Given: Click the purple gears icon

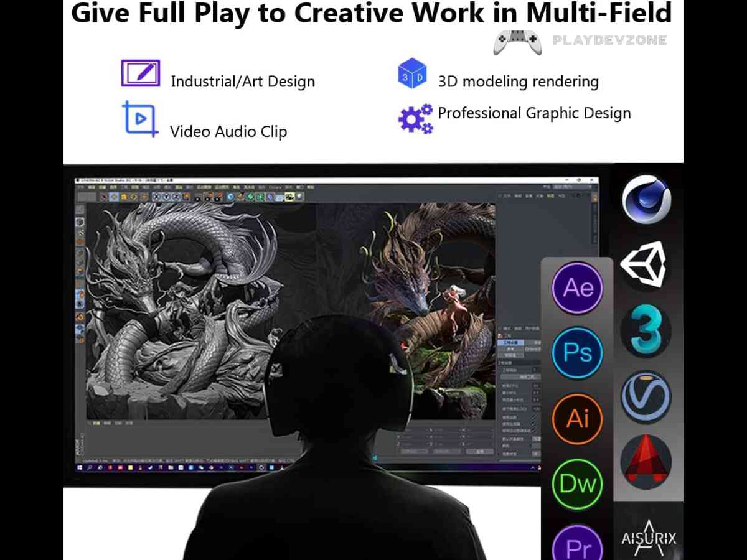Looking at the screenshot, I should click(416, 118).
